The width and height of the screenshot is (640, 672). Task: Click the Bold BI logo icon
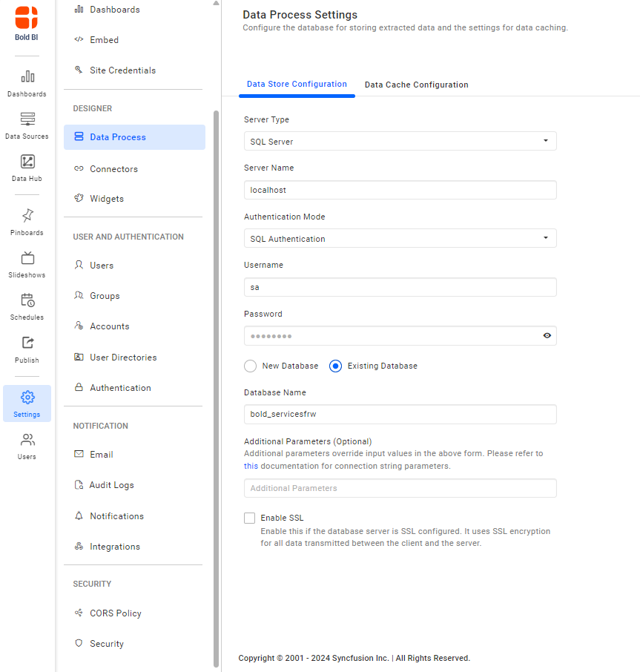coord(27,18)
